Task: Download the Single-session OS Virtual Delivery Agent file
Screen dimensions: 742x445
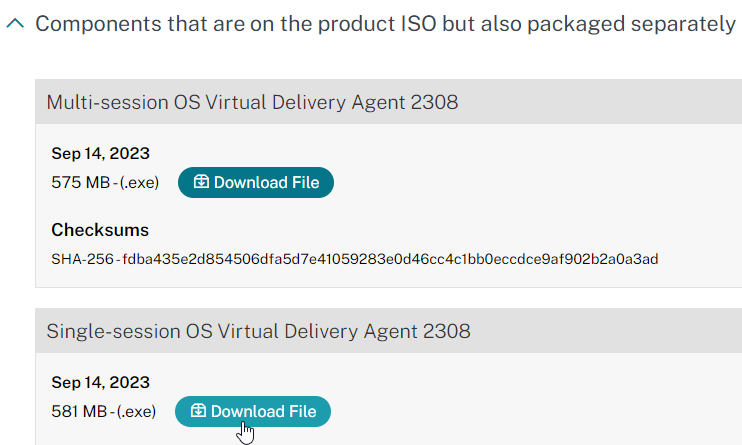Action: click(x=253, y=411)
